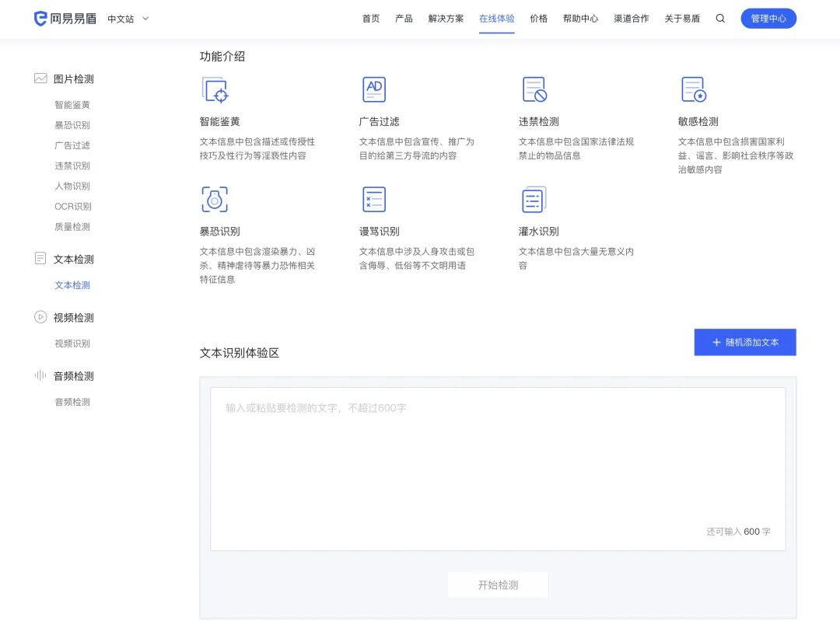Switch to the 在线体验 tab

pos(496,19)
